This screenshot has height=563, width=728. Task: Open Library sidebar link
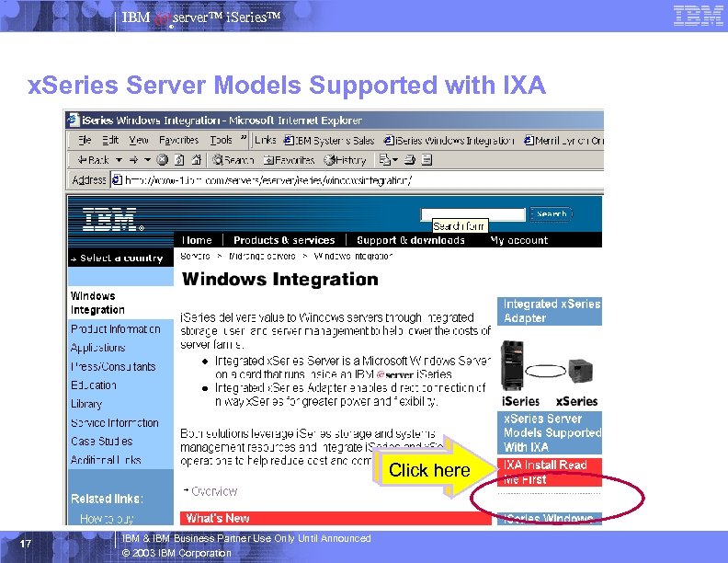86,404
